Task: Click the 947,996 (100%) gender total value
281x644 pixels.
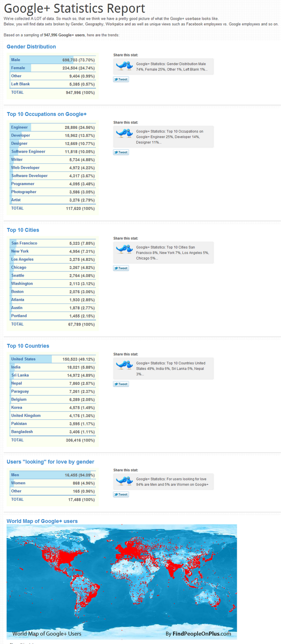Action: click(x=80, y=93)
